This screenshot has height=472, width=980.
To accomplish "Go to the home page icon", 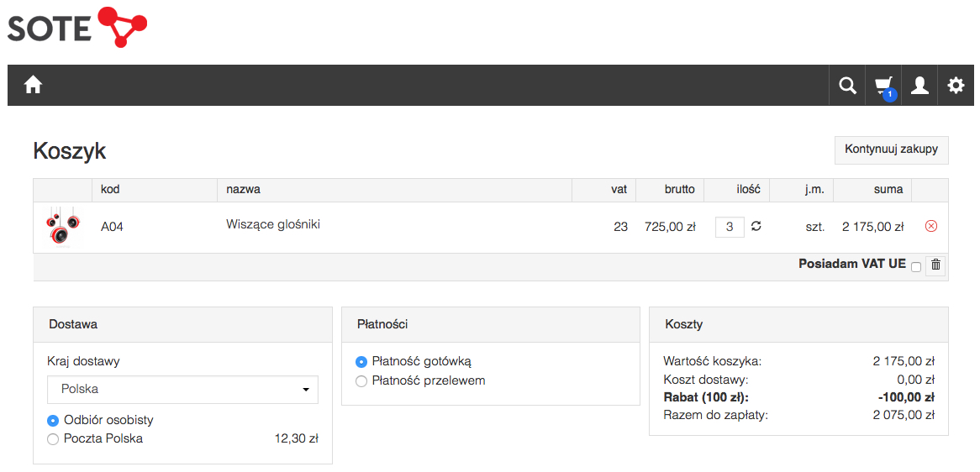I will (x=33, y=85).
